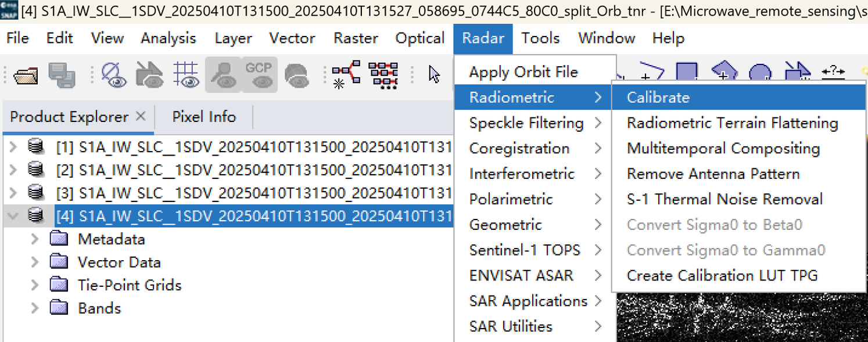Select S-1 Thermal Noise Removal
Viewport: 868px width, 342px height.
point(738,199)
